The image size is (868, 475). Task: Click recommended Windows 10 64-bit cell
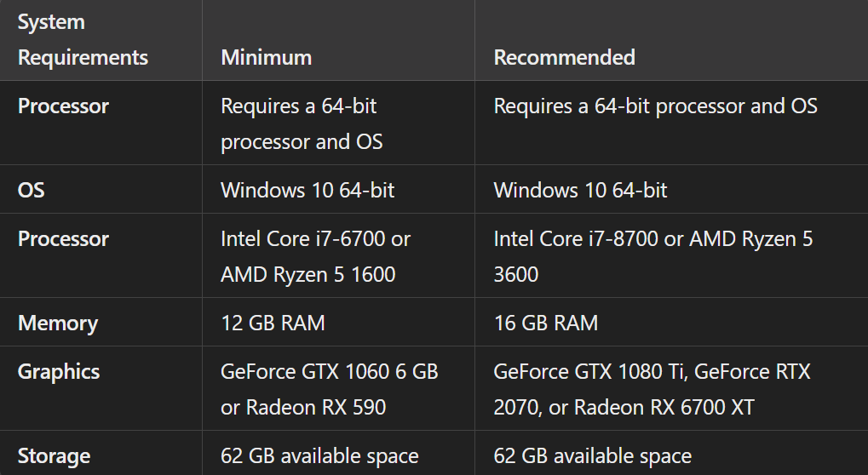pos(580,190)
